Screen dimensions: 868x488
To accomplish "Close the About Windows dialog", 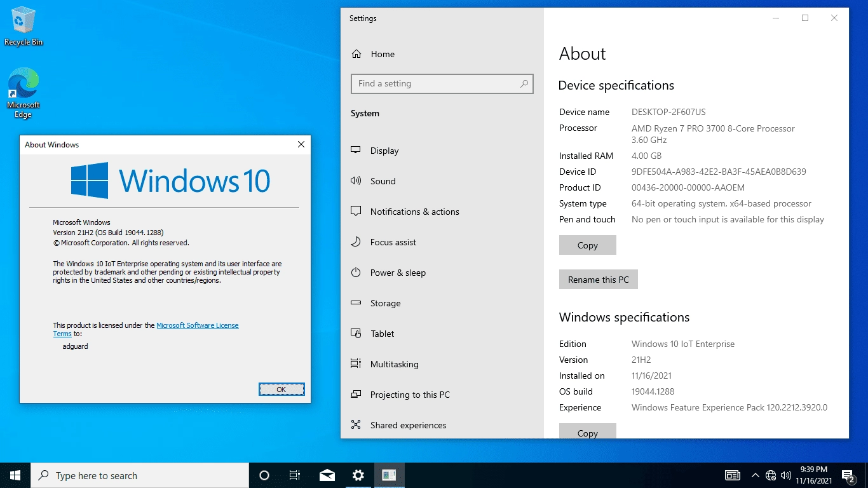I will pyautogui.click(x=301, y=145).
